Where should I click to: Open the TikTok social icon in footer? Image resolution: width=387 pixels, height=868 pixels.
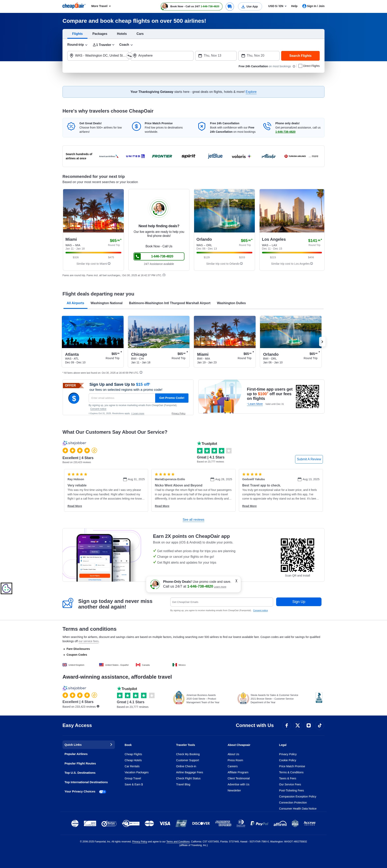(320, 725)
